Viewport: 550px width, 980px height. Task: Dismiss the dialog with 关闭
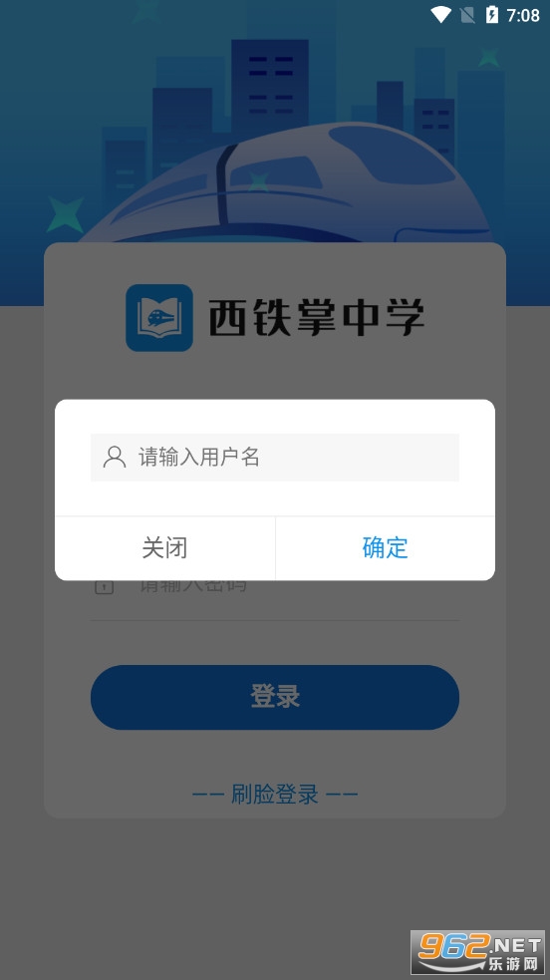[164, 548]
